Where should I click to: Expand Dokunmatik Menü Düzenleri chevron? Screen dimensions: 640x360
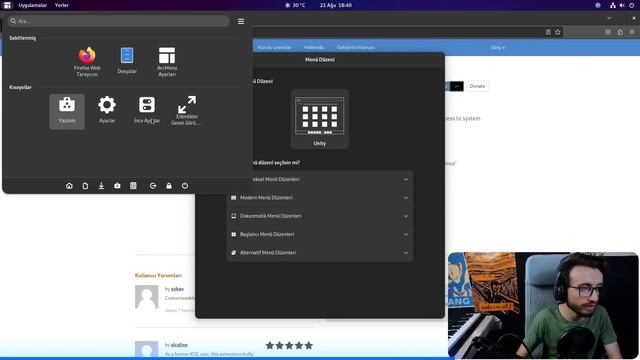(406, 216)
